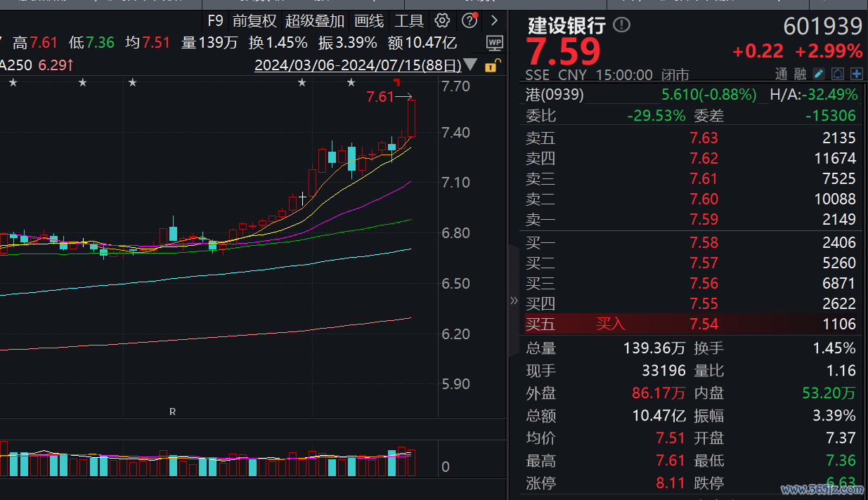Click the pencil note icon
The width and height of the screenshot is (868, 500).
pos(819,74)
